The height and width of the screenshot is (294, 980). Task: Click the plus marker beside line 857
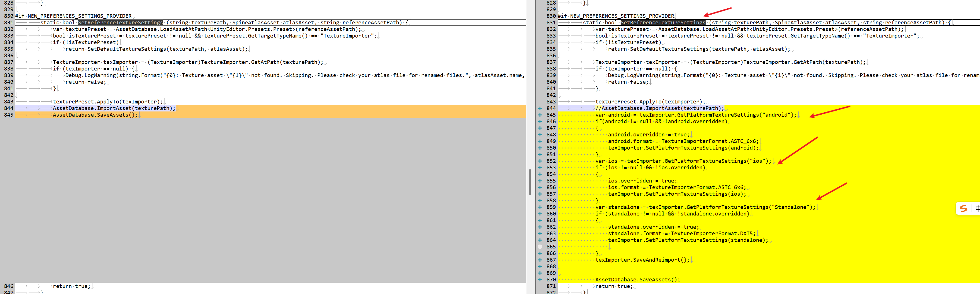click(540, 194)
